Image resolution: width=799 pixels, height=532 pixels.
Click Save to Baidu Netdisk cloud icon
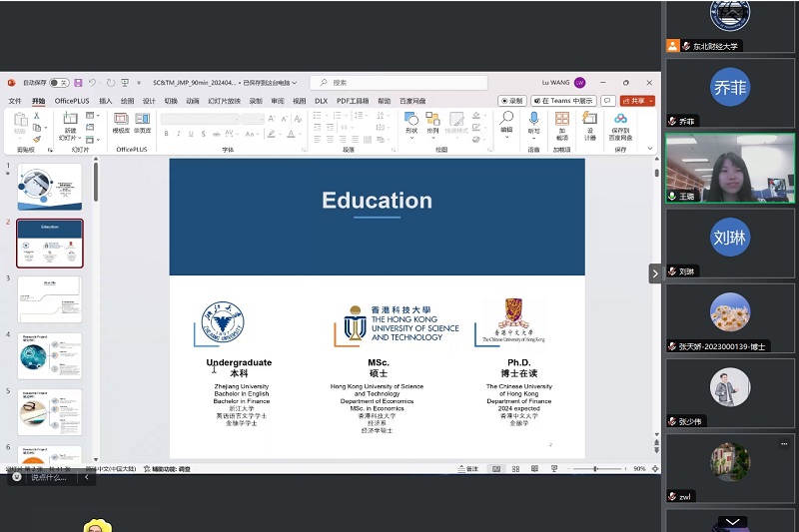[x=620, y=124]
